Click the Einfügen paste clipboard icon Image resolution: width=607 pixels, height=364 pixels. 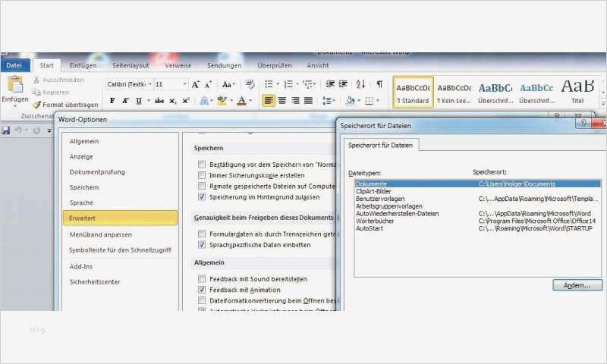click(x=14, y=84)
